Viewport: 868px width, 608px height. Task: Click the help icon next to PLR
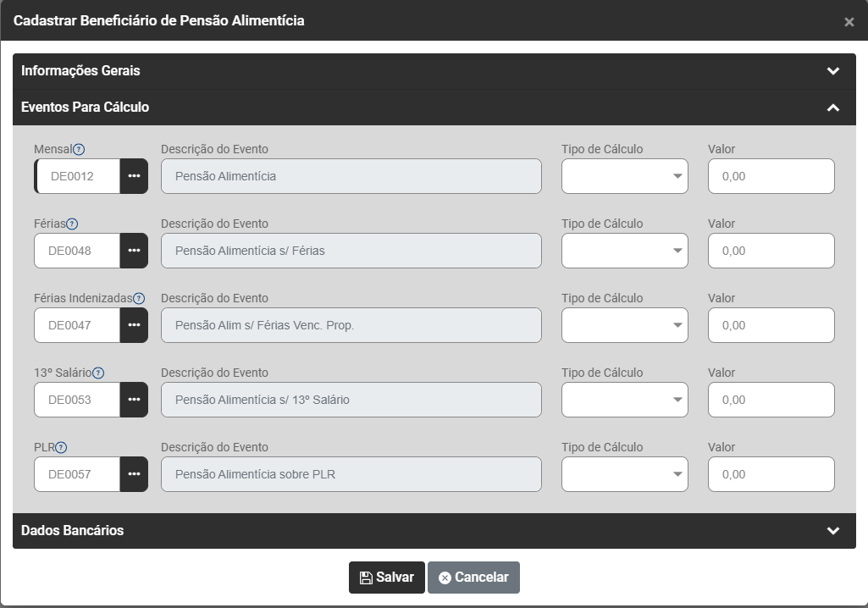[61, 448]
